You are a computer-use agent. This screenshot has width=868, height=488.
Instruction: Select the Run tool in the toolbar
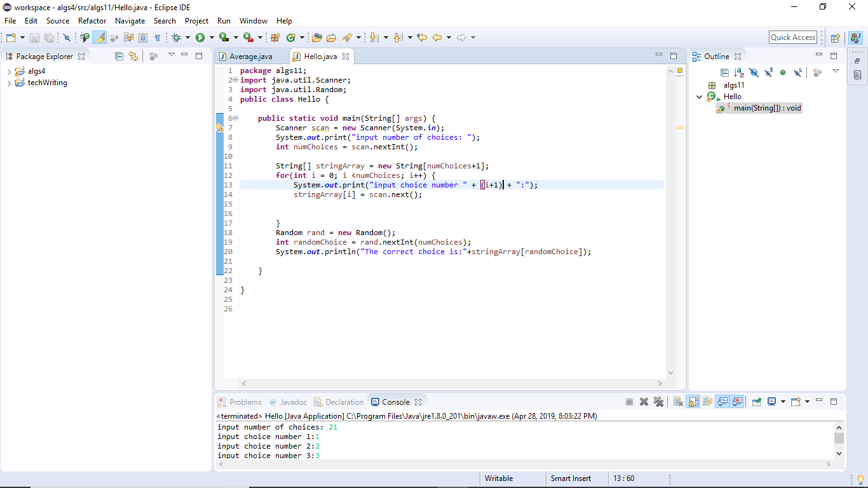point(200,37)
